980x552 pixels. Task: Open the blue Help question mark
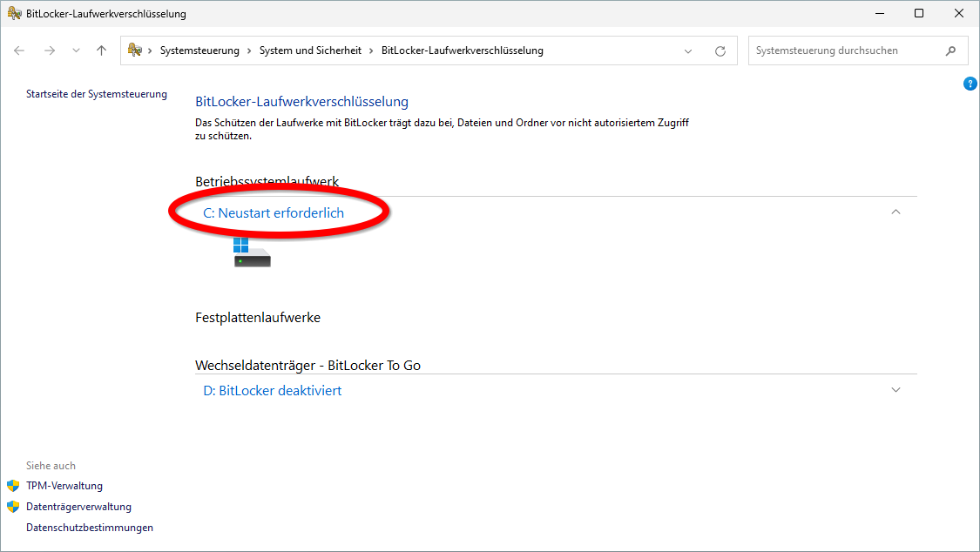(970, 84)
